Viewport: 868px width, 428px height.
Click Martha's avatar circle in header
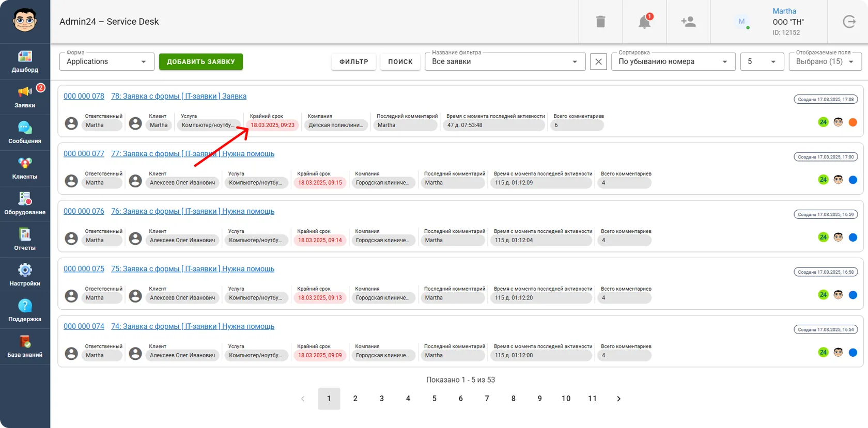(741, 22)
